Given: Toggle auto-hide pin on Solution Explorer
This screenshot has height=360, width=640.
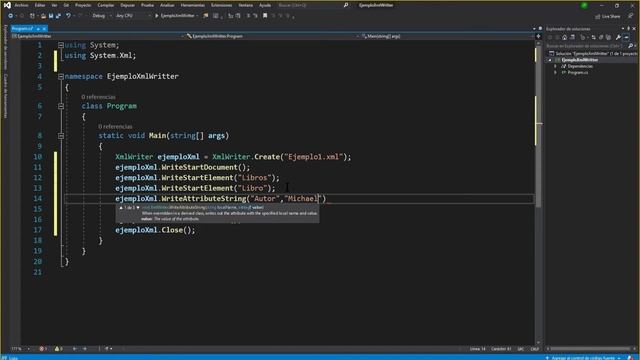Looking at the screenshot, I should pos(629,29).
